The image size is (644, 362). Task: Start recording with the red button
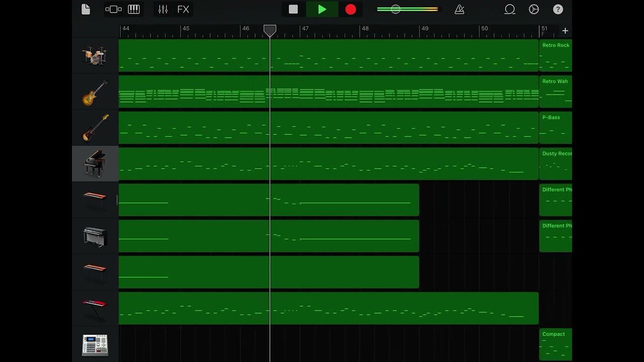[x=351, y=9]
